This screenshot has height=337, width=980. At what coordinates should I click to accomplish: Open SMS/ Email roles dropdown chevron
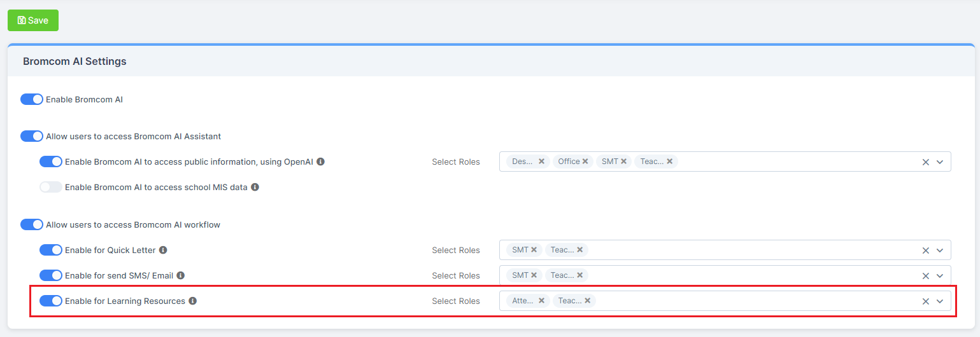940,276
